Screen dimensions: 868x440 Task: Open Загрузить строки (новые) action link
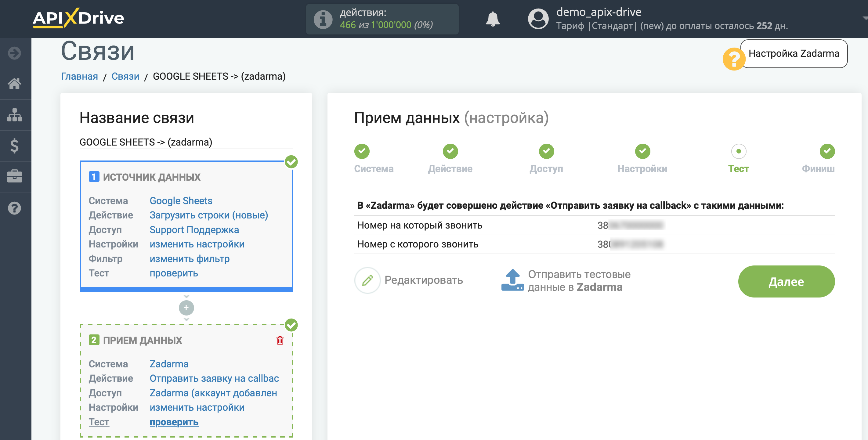[x=209, y=215]
